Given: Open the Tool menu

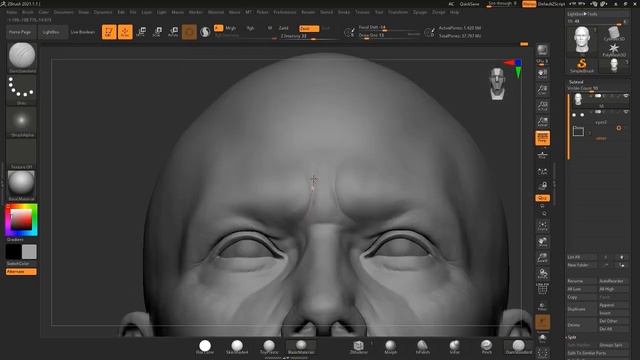Looking at the screenshot, I should tap(379, 12).
